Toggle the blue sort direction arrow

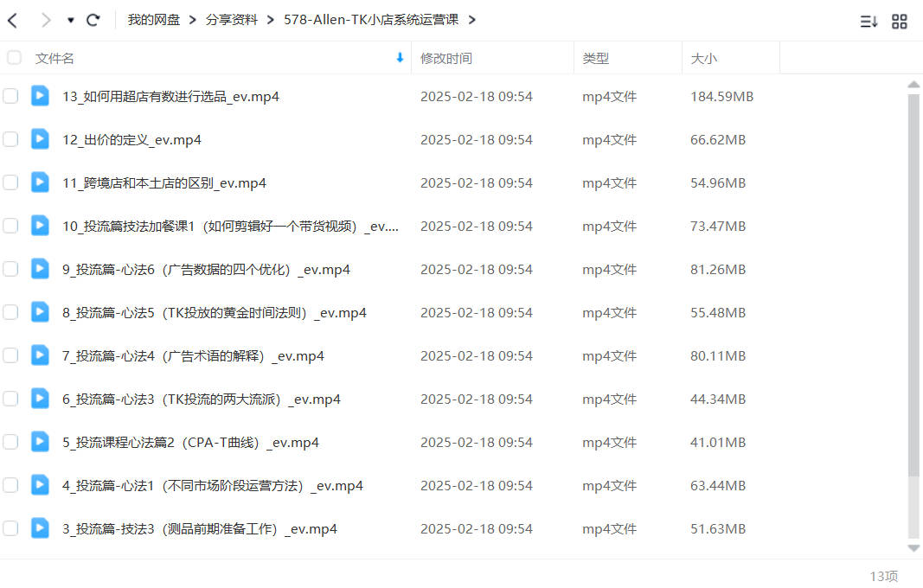tap(400, 58)
